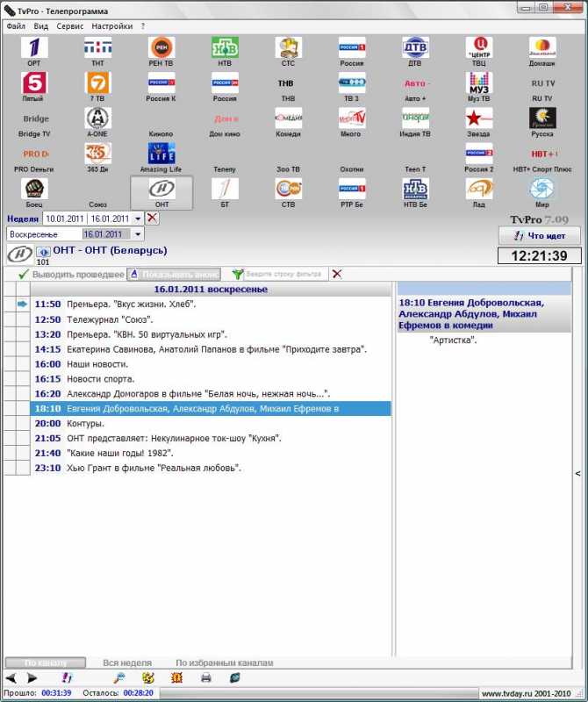The image size is (588, 702).
Task: Select 13:20 КВН. 50 виртуальных игр
Action: pos(211,334)
